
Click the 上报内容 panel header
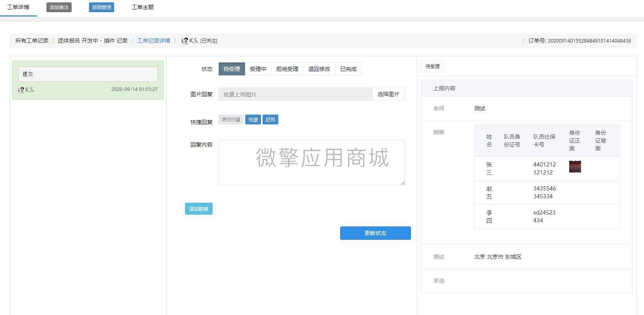[527, 88]
